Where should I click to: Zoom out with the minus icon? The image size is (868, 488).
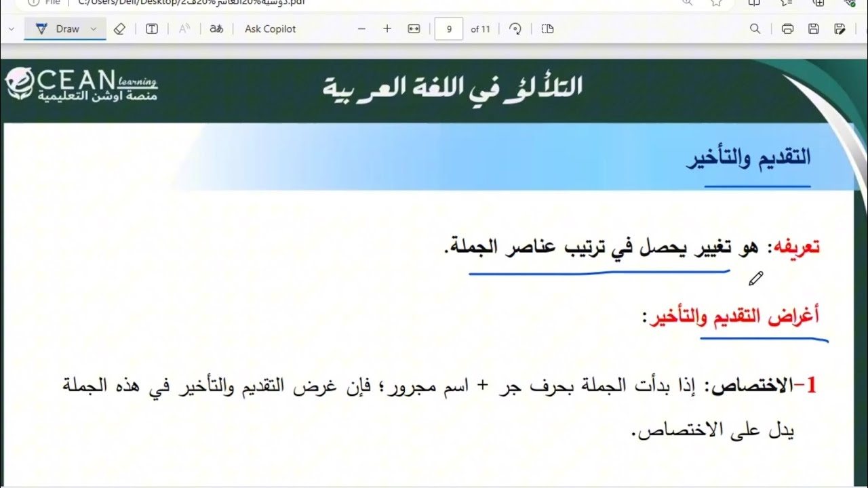tap(361, 28)
